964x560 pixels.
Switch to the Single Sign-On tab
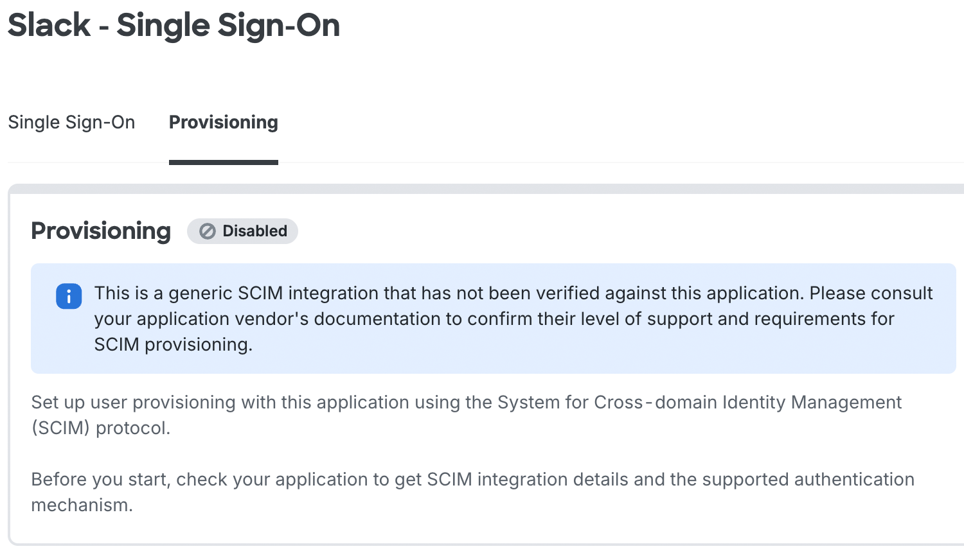71,122
